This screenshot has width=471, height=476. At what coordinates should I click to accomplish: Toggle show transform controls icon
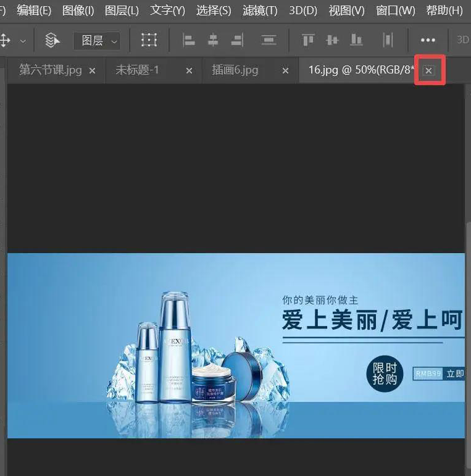coord(149,40)
